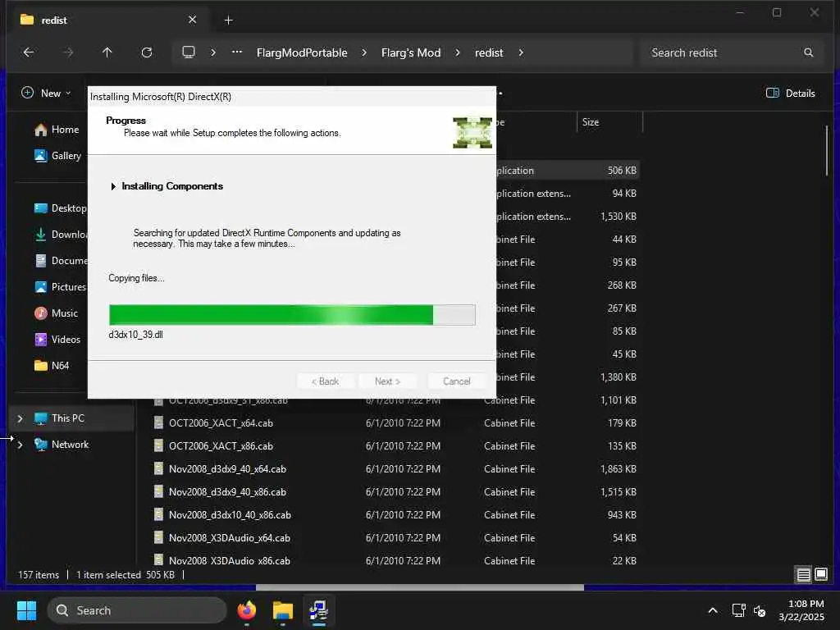
Task: Sort by the Size column header
Action: (x=609, y=122)
